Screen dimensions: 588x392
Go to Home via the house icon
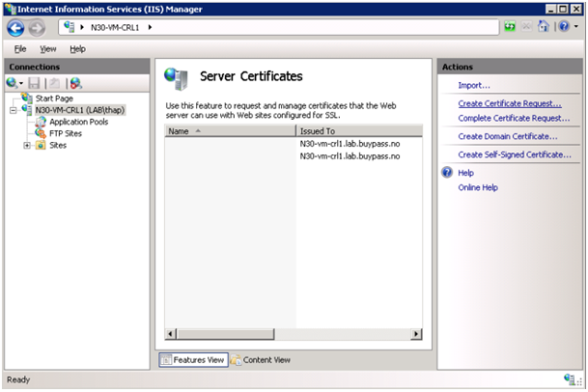coord(544,26)
